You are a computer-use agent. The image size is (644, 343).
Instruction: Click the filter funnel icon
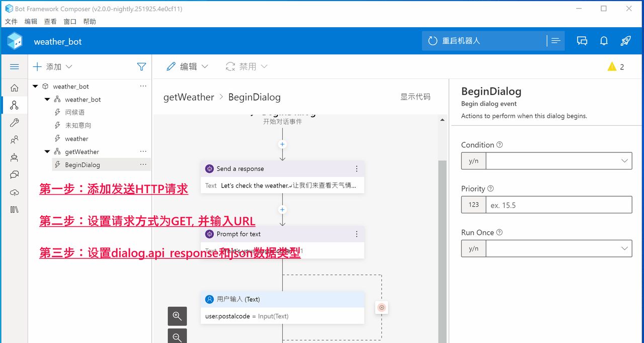(141, 67)
